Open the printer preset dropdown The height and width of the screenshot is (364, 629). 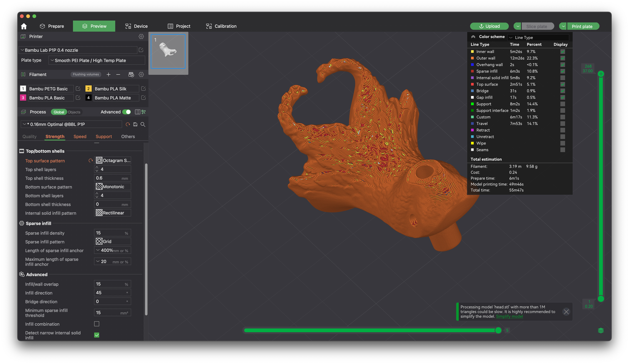(x=78, y=50)
